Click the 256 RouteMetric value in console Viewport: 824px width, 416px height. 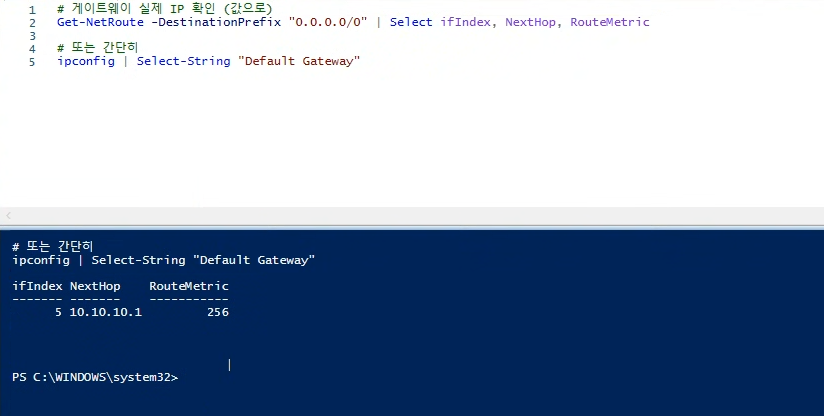click(x=218, y=312)
